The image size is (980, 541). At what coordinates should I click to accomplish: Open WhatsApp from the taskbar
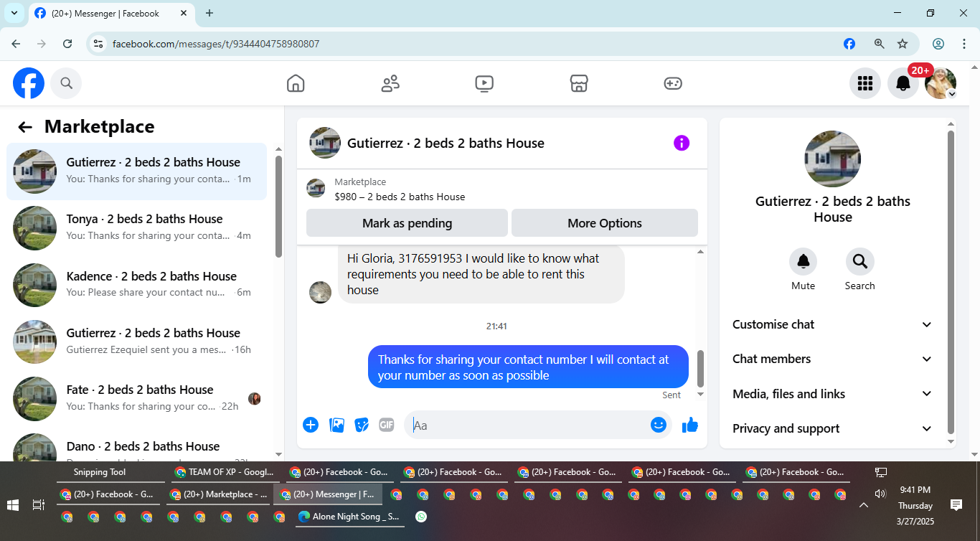point(421,517)
